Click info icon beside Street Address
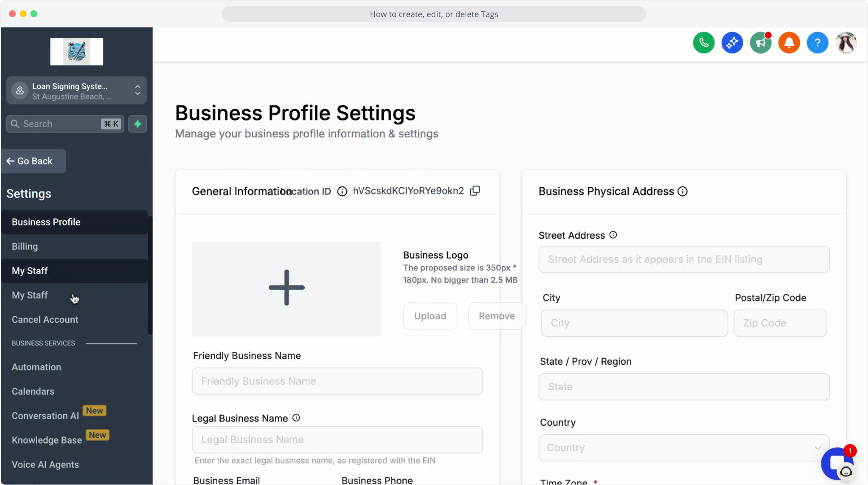The width and height of the screenshot is (868, 485). tap(613, 235)
